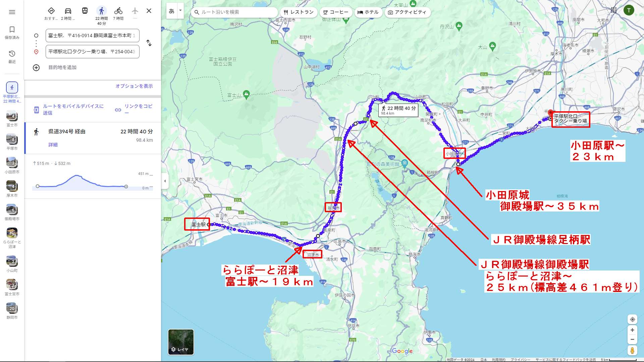Filter by restaurants (レストラン)
The width and height of the screenshot is (644, 362).
click(299, 12)
